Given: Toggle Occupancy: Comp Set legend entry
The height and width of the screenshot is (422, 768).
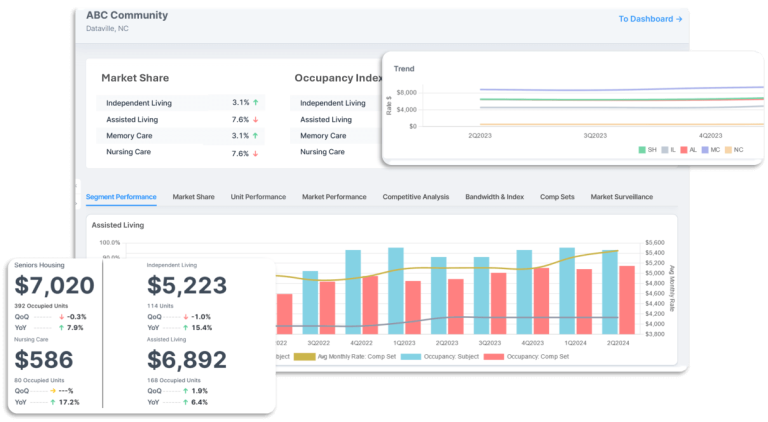Looking at the screenshot, I should click(527, 356).
